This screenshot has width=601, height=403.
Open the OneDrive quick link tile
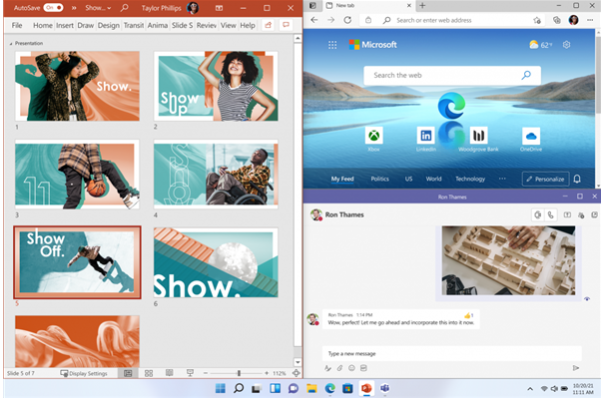(531, 136)
